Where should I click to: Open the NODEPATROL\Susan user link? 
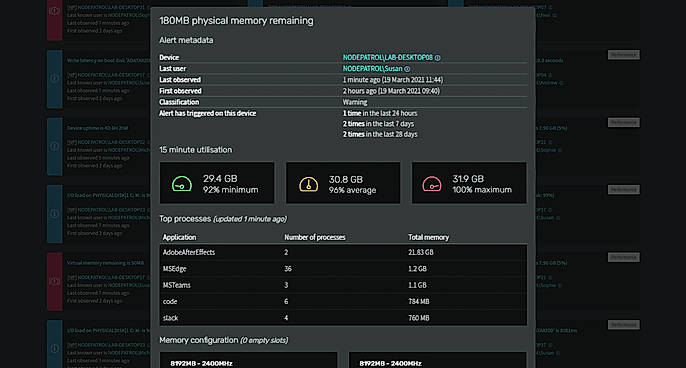click(x=372, y=69)
